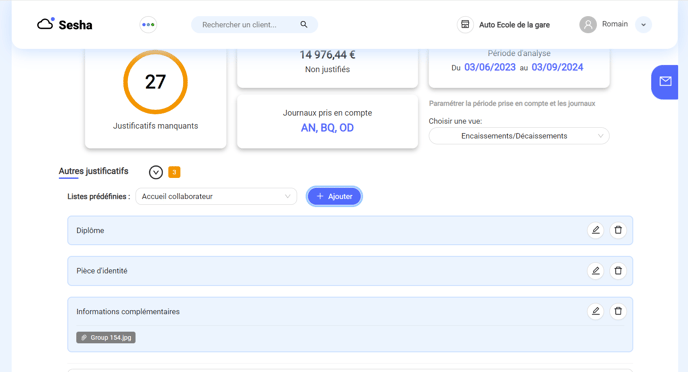The width and height of the screenshot is (688, 372).
Task: Change the start date 03/06/2023
Action: point(490,67)
